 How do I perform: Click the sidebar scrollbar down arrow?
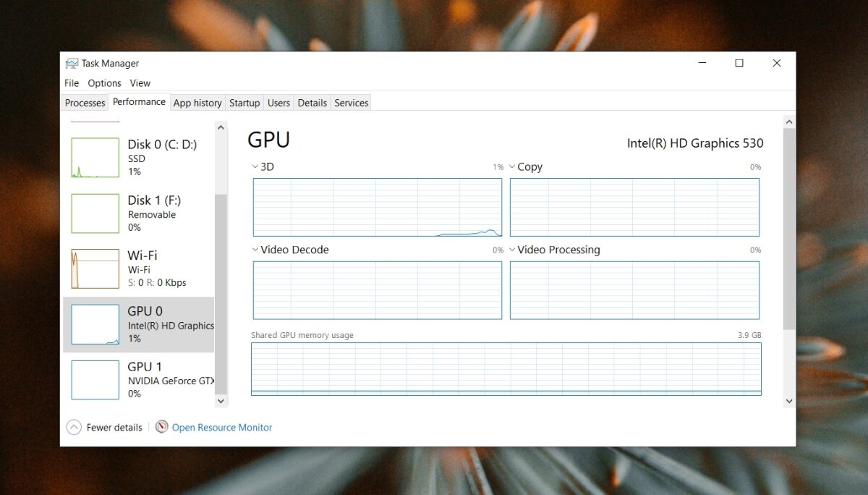(221, 400)
